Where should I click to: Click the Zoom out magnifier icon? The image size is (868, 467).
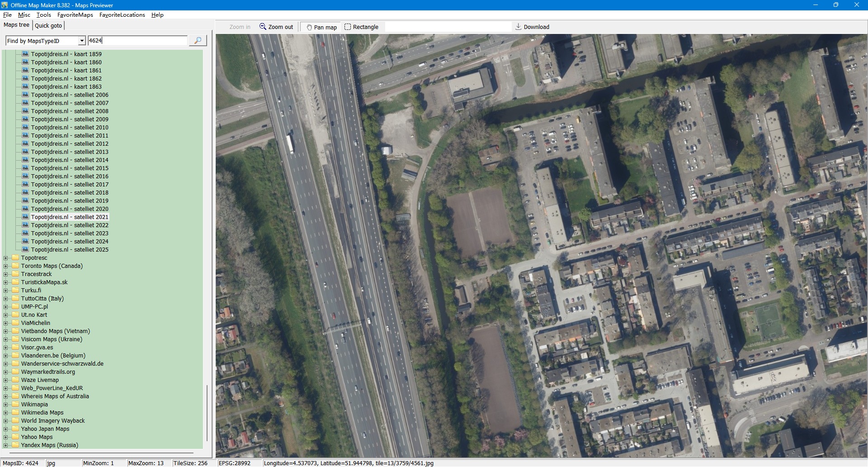(263, 27)
